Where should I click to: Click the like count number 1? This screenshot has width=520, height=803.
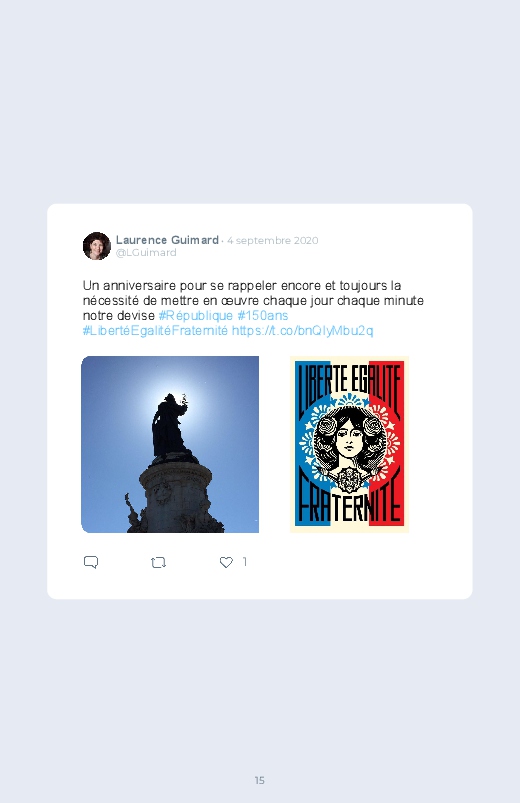pos(245,562)
